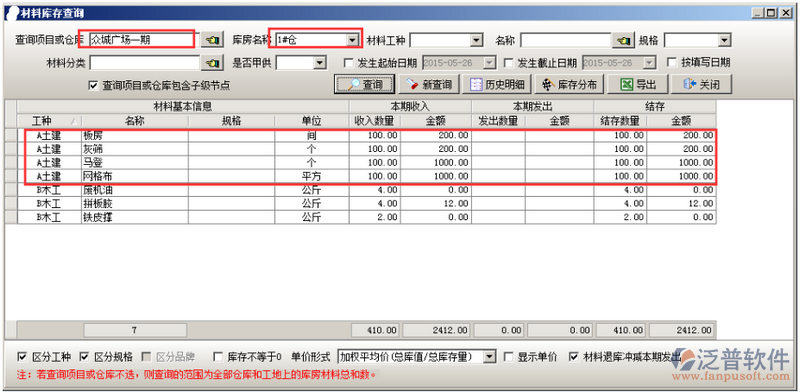Run search with the 查询 magnifier button
This screenshot has width=800, height=392.
tap(364, 84)
